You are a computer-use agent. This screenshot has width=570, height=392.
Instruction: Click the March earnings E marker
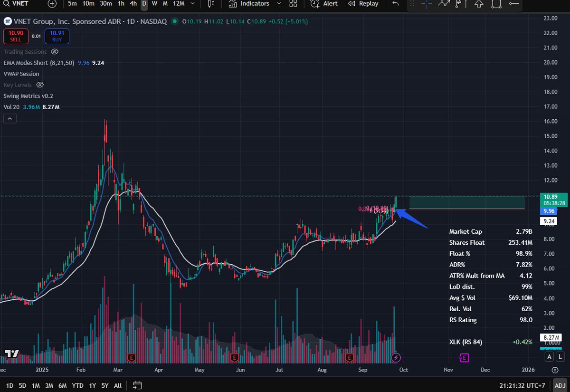(x=132, y=357)
